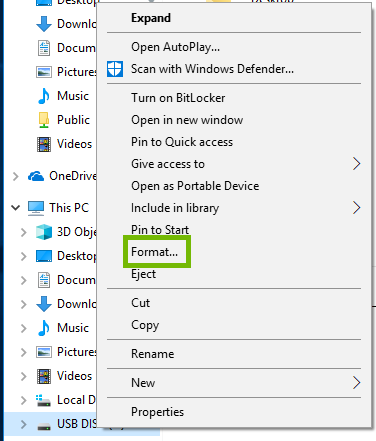
Task: Open the Include in library submenu
Action: (234, 208)
